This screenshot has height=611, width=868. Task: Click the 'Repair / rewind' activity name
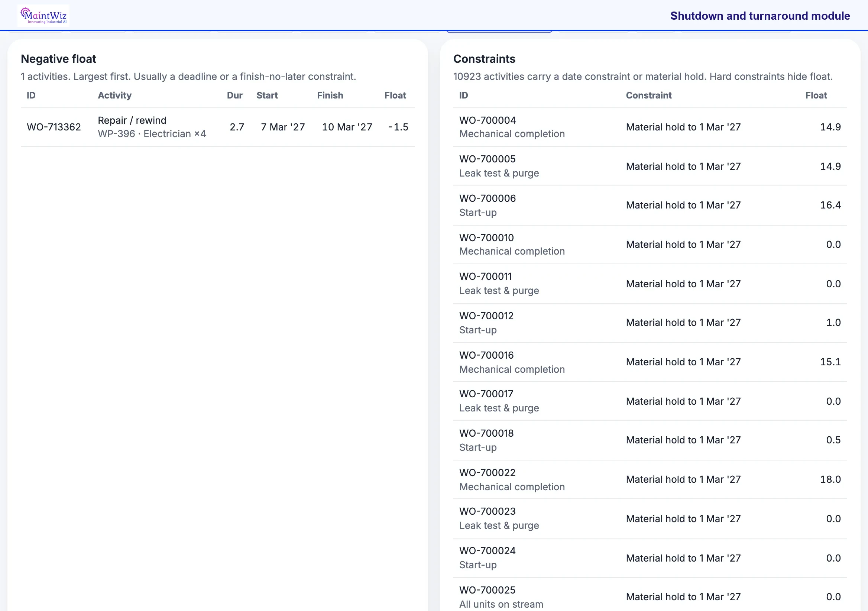132,120
